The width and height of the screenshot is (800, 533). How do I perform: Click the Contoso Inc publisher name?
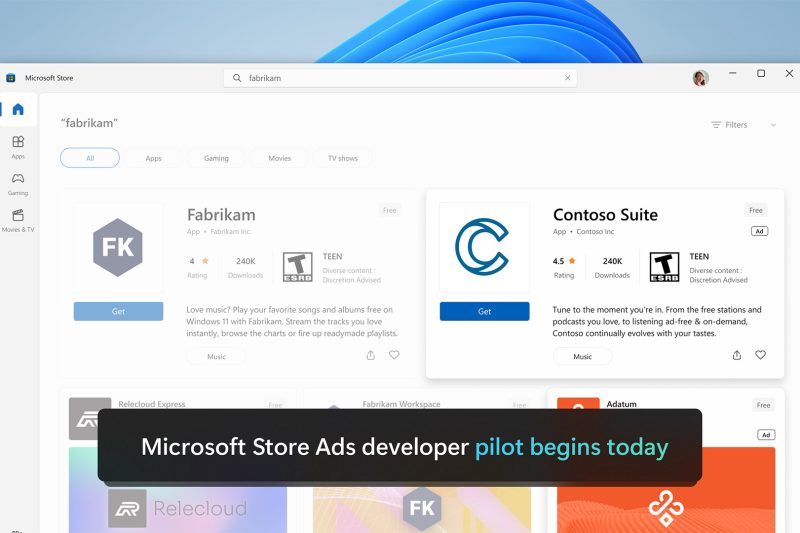point(595,232)
